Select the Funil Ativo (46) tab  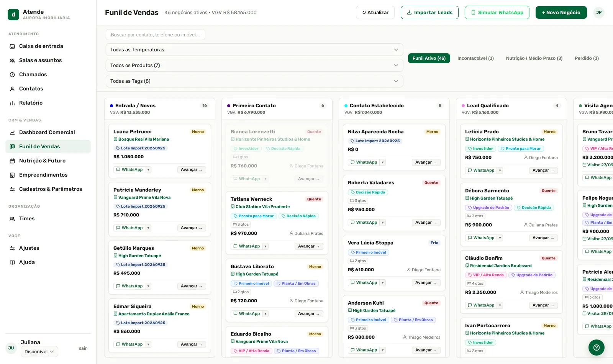(429, 58)
